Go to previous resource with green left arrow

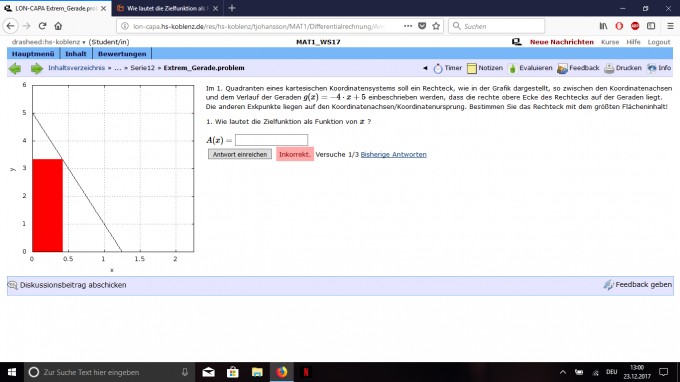point(15,69)
